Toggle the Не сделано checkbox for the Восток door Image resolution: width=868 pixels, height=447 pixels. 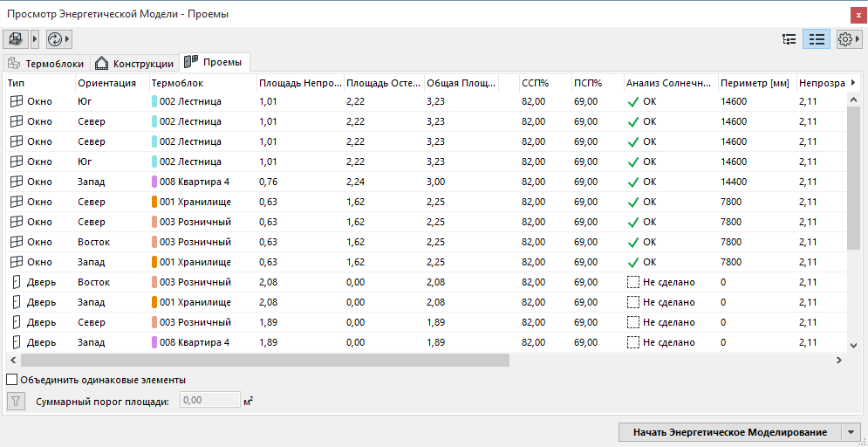point(633,282)
